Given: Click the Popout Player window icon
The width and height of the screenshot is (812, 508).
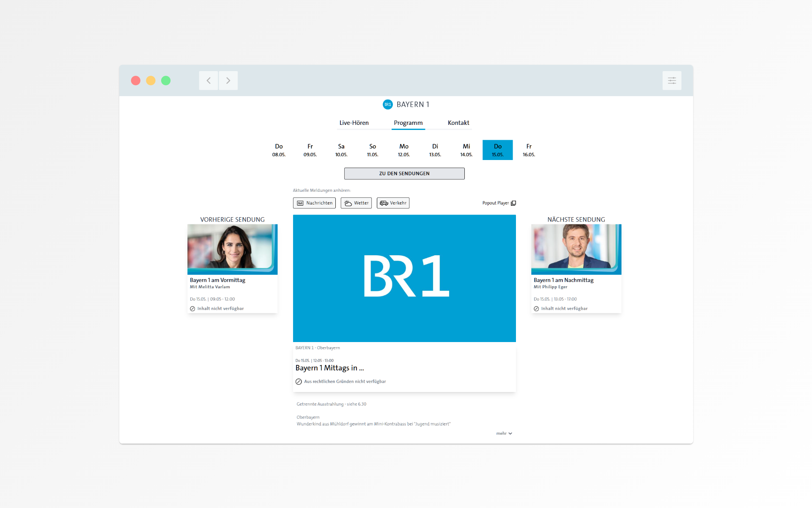Looking at the screenshot, I should click(513, 203).
